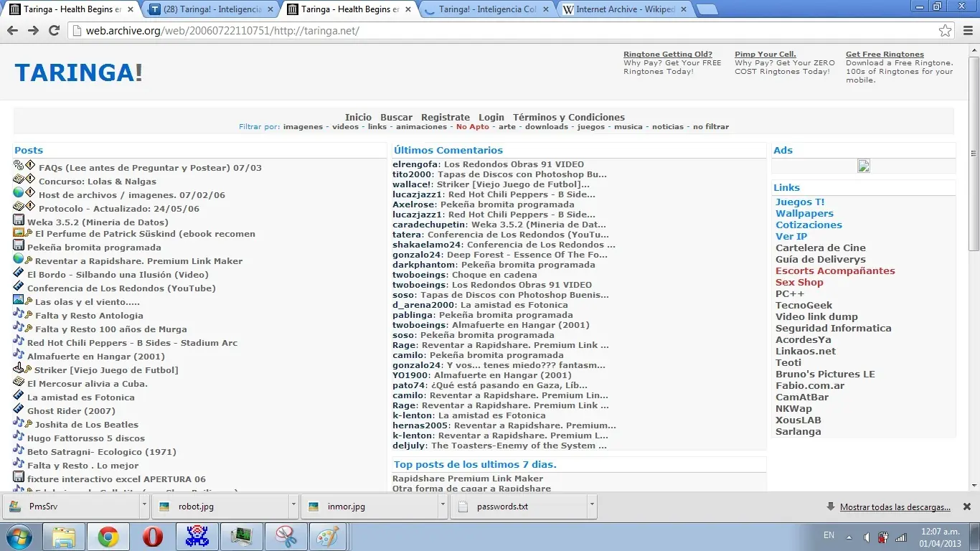Click the TARINGA! logo
Image resolution: width=980 pixels, height=551 pixels.
point(79,72)
